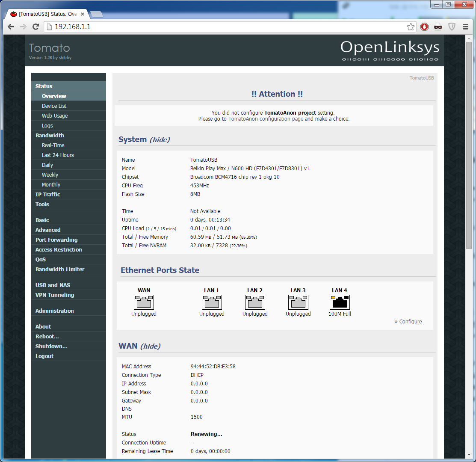Screen dimensions: 476x462
Task: Open Administration section
Action: [68, 311]
